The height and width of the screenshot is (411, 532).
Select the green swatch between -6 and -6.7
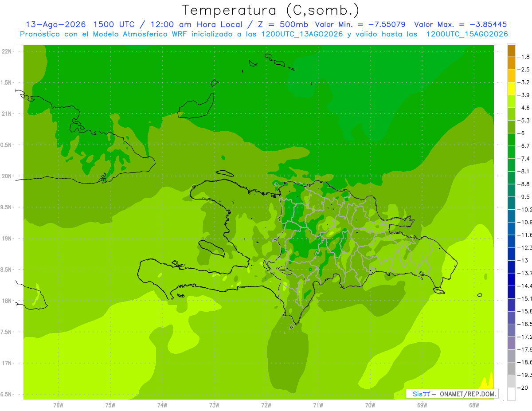pos(511,139)
